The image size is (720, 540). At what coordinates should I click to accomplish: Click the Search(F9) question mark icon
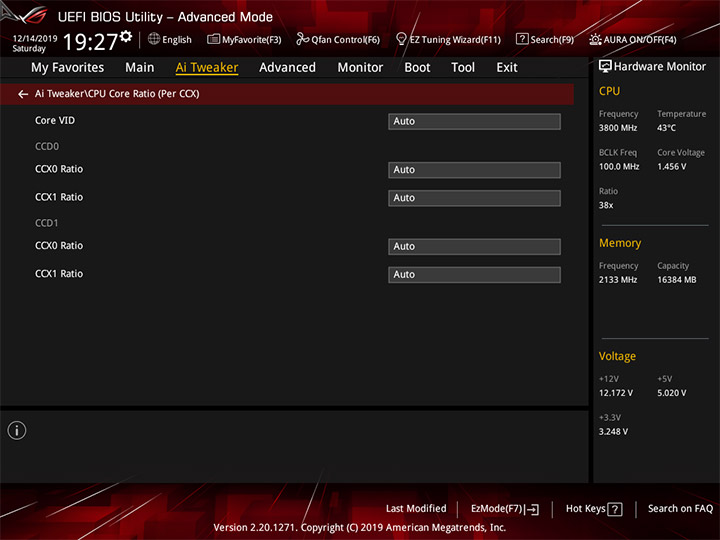[x=522, y=39]
